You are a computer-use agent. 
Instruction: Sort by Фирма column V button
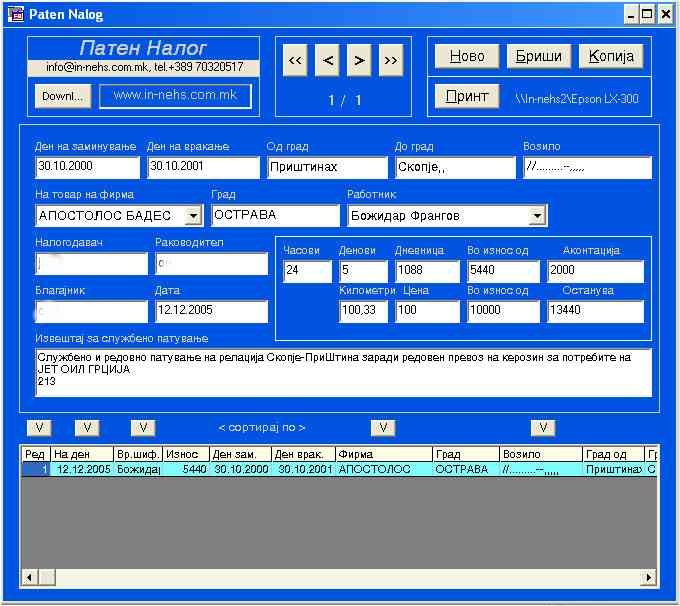click(383, 428)
